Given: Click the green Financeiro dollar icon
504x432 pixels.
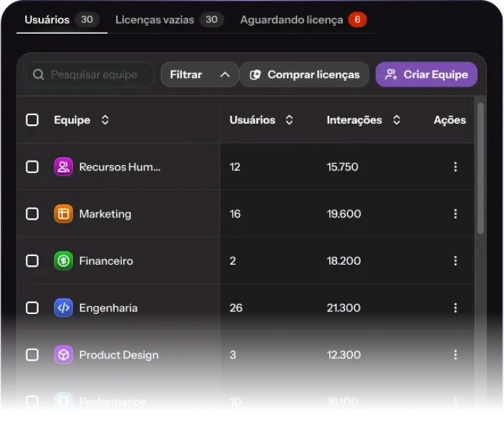Looking at the screenshot, I should click(64, 261).
